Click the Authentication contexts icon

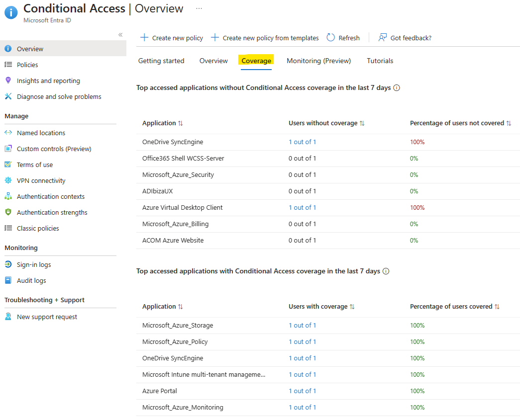[x=8, y=196]
